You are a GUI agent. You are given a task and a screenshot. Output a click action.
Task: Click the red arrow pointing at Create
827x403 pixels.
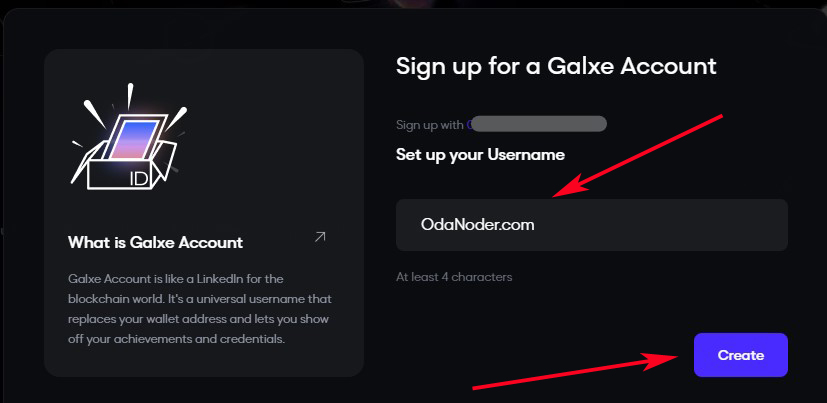(570, 370)
